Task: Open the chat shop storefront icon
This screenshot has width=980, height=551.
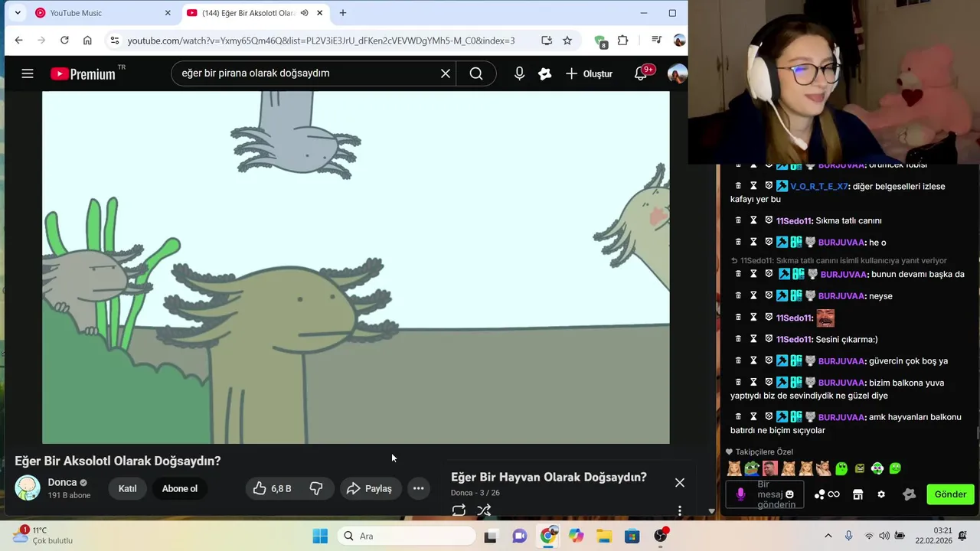Action: click(857, 494)
